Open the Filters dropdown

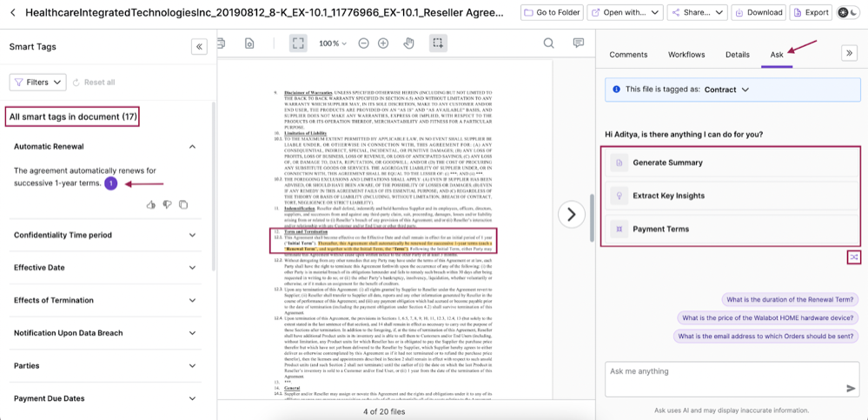(x=38, y=82)
